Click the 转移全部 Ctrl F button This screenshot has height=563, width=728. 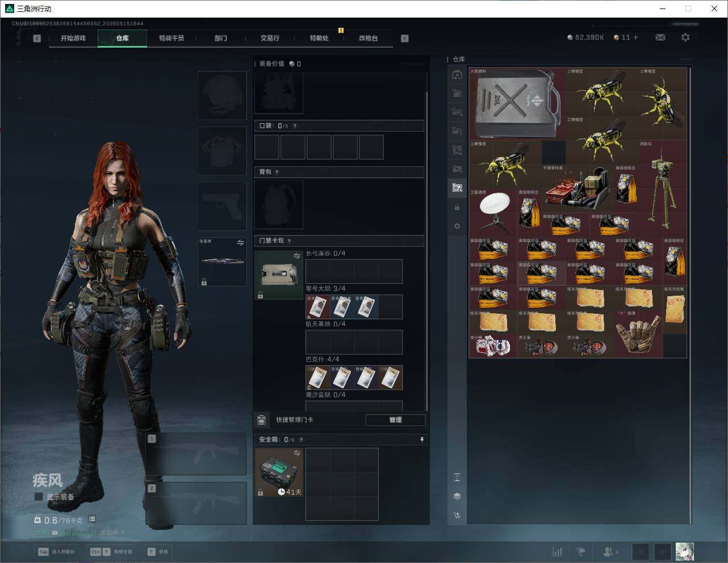coord(111,552)
